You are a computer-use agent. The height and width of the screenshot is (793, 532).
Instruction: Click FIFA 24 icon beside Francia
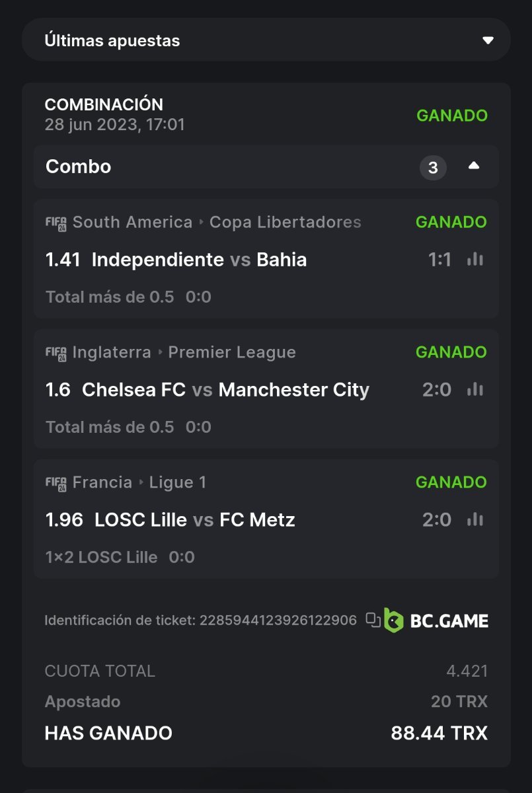tap(56, 483)
